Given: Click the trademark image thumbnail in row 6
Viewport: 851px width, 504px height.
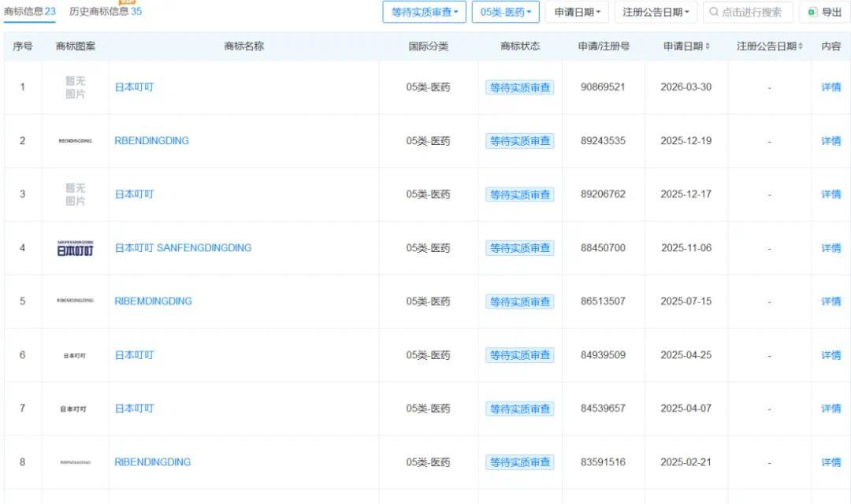Looking at the screenshot, I should tap(74, 356).
